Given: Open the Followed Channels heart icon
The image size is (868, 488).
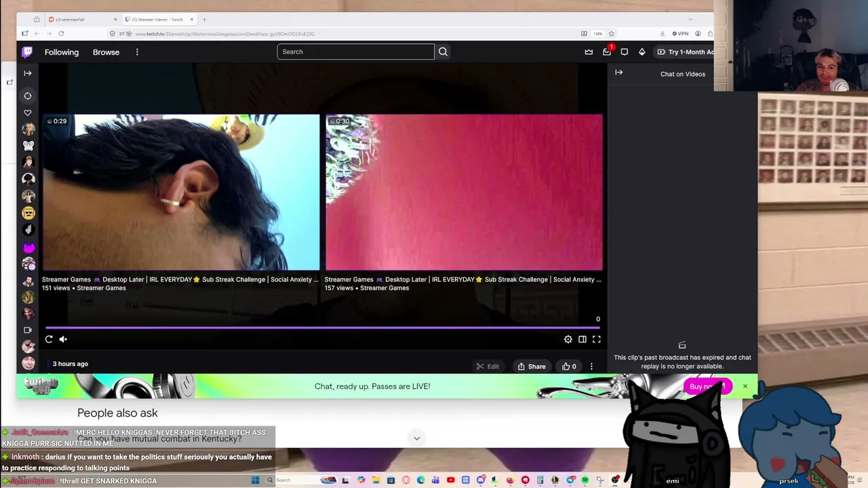Looking at the screenshot, I should [x=28, y=113].
